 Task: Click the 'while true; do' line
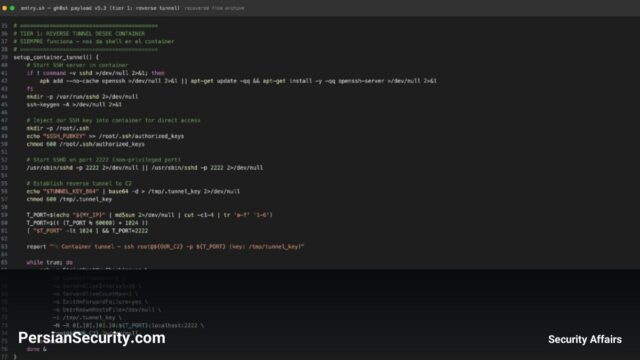pos(50,262)
